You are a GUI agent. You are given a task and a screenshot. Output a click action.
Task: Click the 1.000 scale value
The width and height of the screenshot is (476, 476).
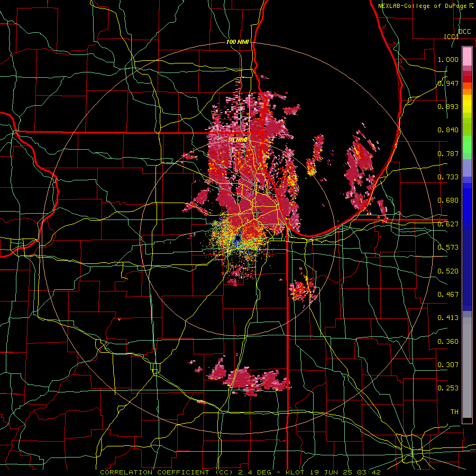coord(448,59)
